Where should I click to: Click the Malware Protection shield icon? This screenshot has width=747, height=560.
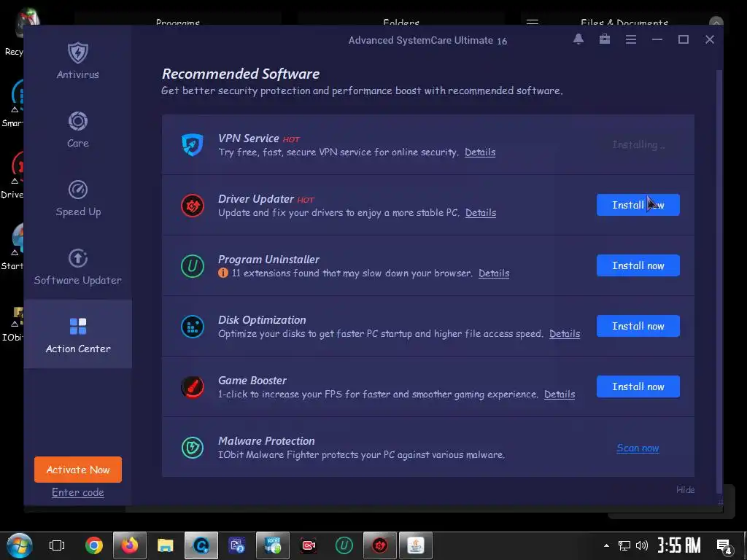[193, 447]
